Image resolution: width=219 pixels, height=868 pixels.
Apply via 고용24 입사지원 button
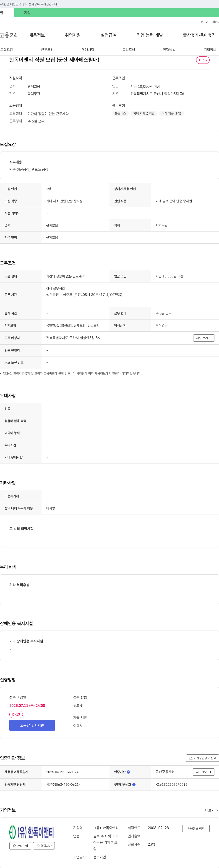32,725
